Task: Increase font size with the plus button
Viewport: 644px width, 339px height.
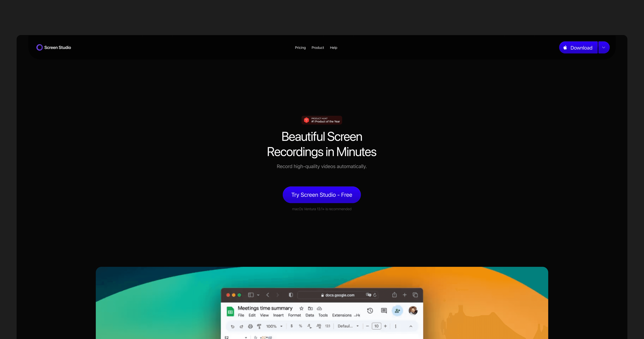Action: pos(386,326)
